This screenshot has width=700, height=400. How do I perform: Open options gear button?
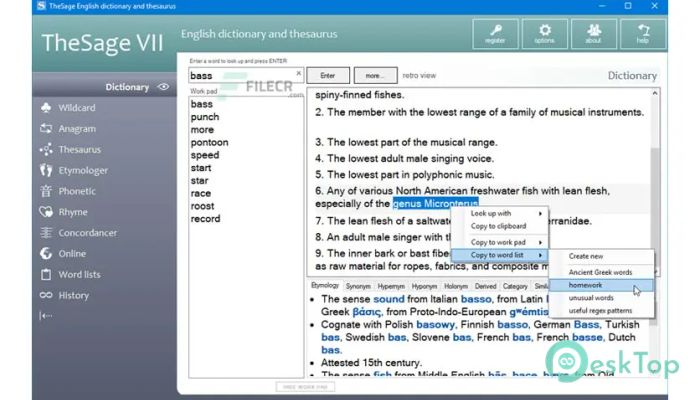pyautogui.click(x=544, y=34)
